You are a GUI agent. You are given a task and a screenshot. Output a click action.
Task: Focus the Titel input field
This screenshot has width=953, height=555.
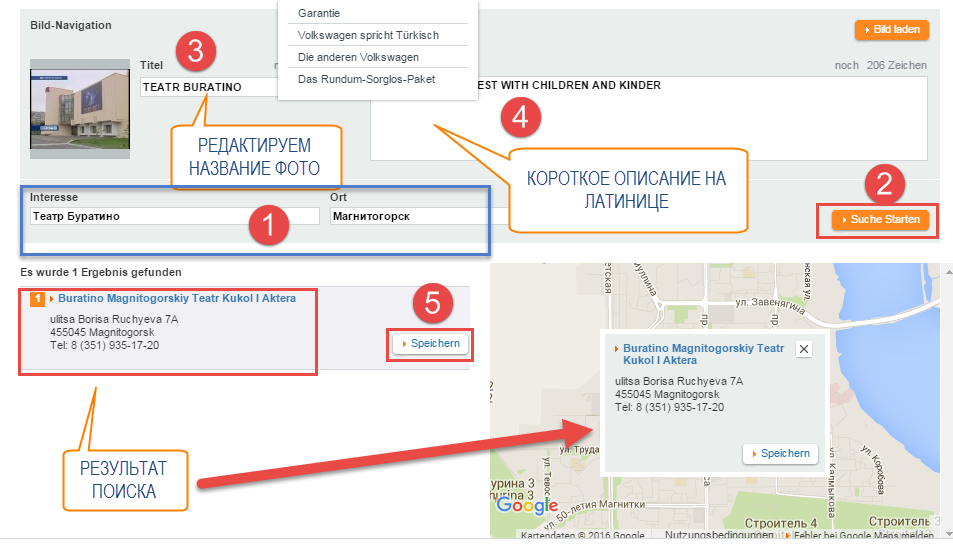(x=207, y=88)
